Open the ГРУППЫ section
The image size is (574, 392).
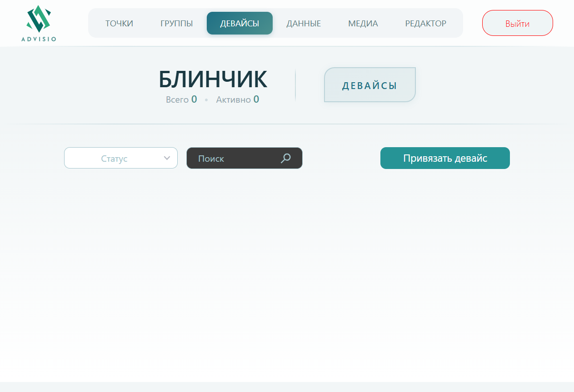pos(176,23)
